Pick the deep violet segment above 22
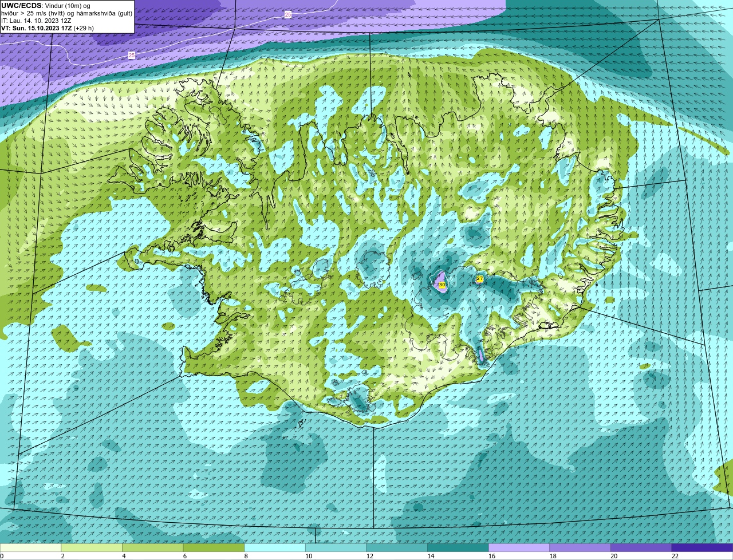This screenshot has height=560, width=733. tap(702, 548)
